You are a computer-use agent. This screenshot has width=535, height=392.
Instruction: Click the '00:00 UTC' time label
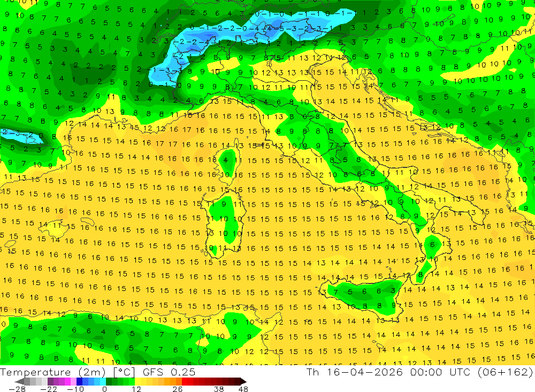point(440,372)
